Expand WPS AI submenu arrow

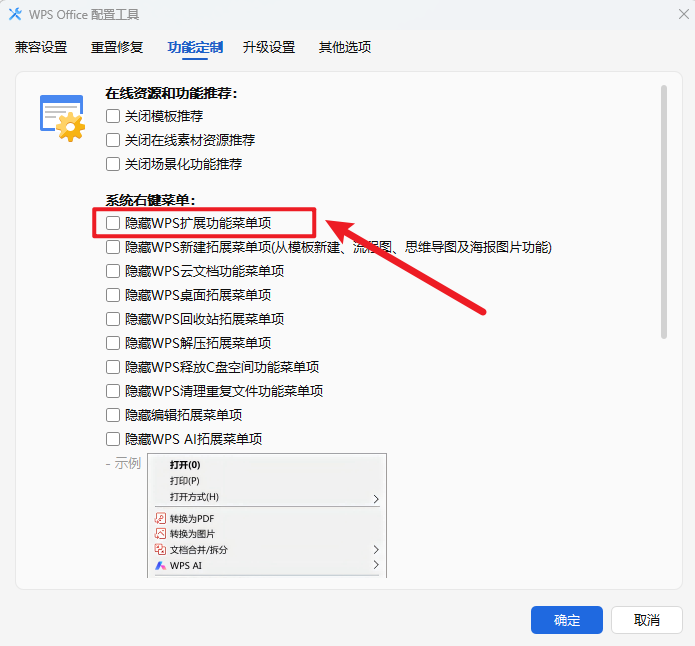click(376, 565)
